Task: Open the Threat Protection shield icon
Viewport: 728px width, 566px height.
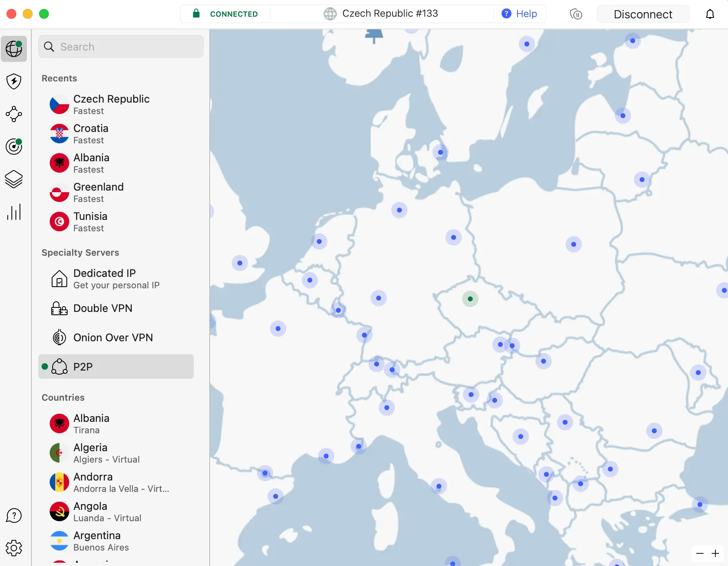Action: 14,81
